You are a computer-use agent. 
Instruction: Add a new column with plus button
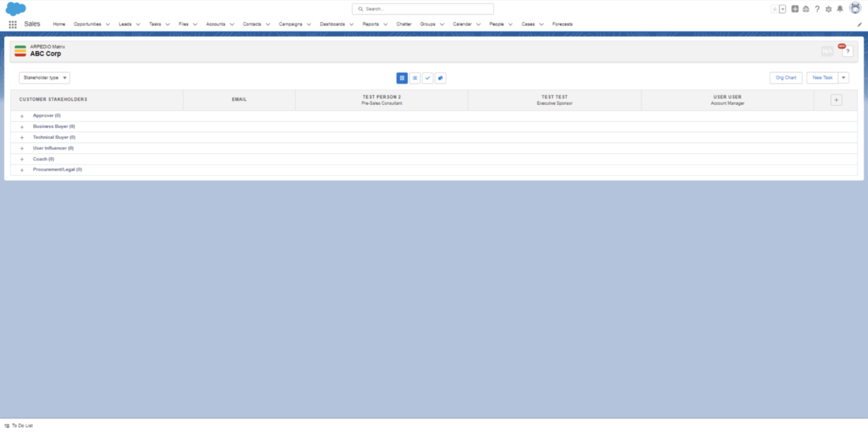836,100
